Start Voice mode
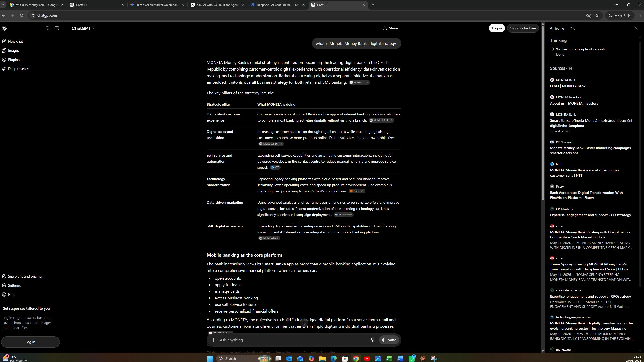The width and height of the screenshot is (644, 362). [x=389, y=340]
